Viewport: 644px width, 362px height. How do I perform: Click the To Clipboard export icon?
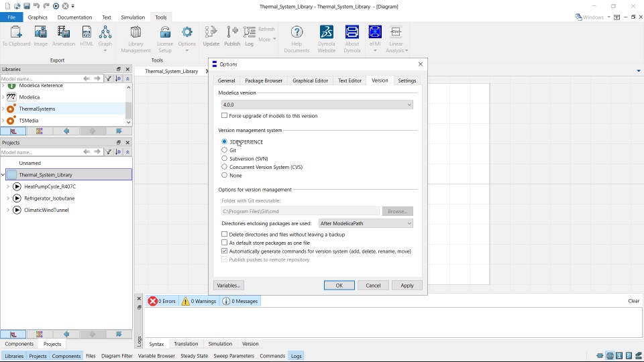16,32
